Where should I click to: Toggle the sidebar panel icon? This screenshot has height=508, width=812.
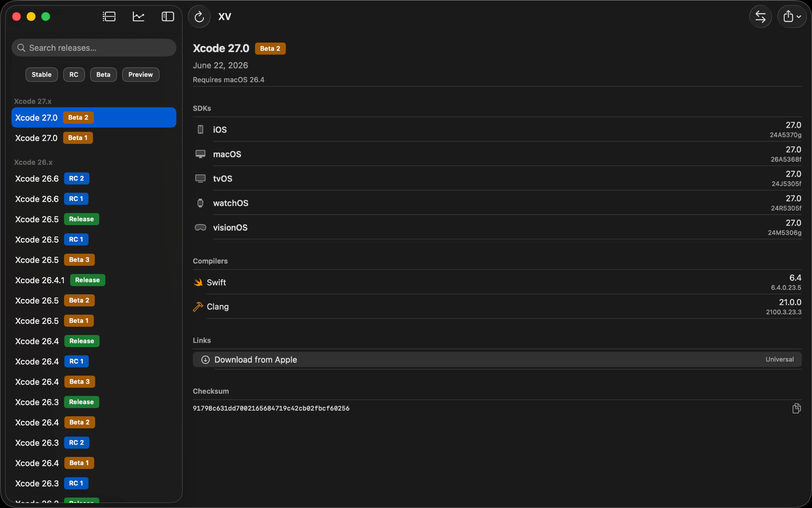pos(168,16)
